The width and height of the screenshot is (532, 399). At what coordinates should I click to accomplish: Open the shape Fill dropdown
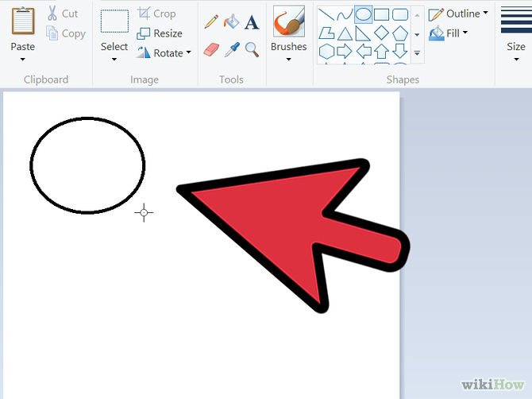(x=448, y=33)
